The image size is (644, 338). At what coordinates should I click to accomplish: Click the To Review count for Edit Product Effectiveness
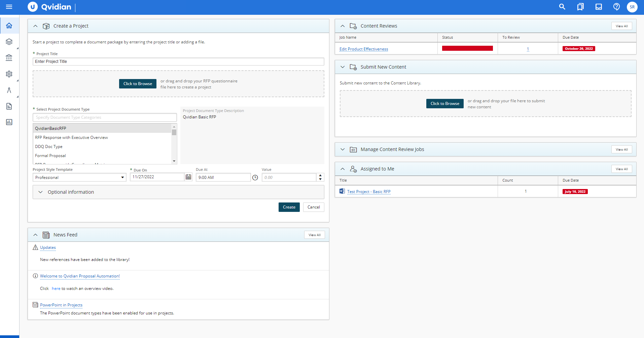tap(528, 49)
